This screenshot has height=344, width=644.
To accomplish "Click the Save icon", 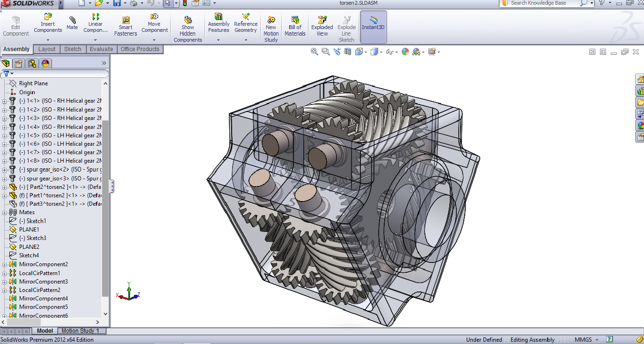I will point(117,3).
